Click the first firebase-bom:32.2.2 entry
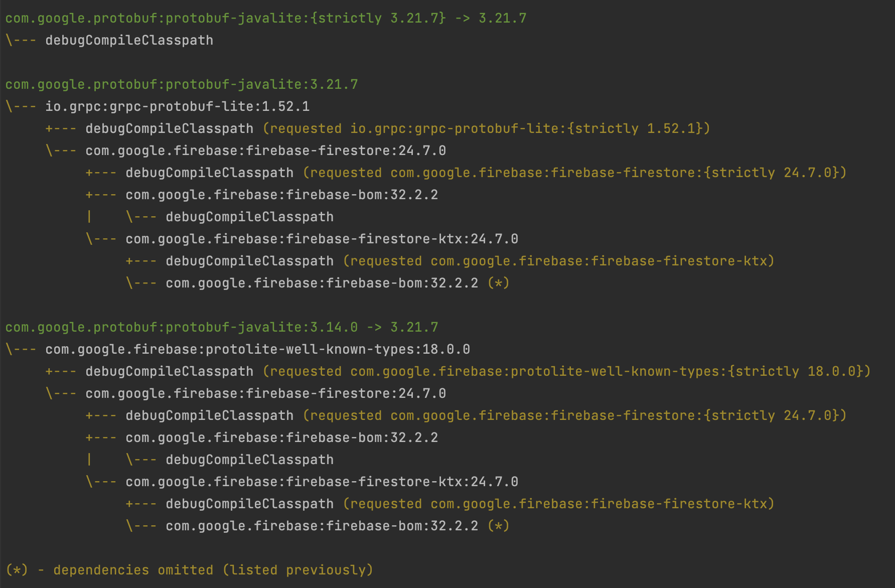Image resolution: width=895 pixels, height=588 pixels. click(x=282, y=195)
